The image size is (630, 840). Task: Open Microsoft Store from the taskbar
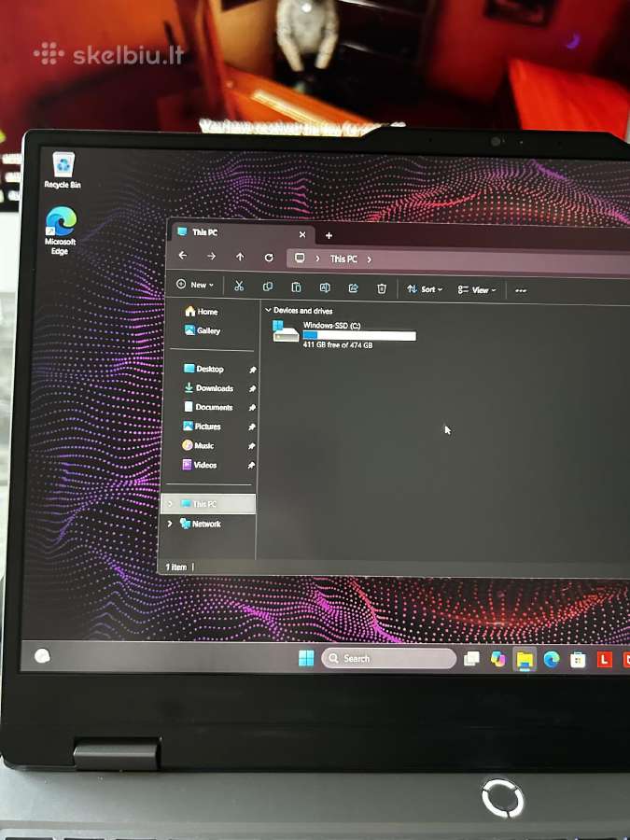click(578, 660)
